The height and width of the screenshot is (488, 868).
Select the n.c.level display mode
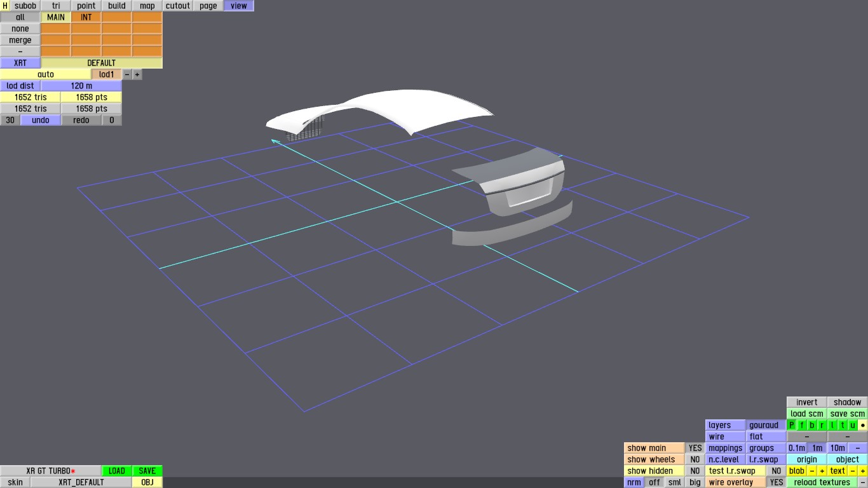click(x=726, y=459)
